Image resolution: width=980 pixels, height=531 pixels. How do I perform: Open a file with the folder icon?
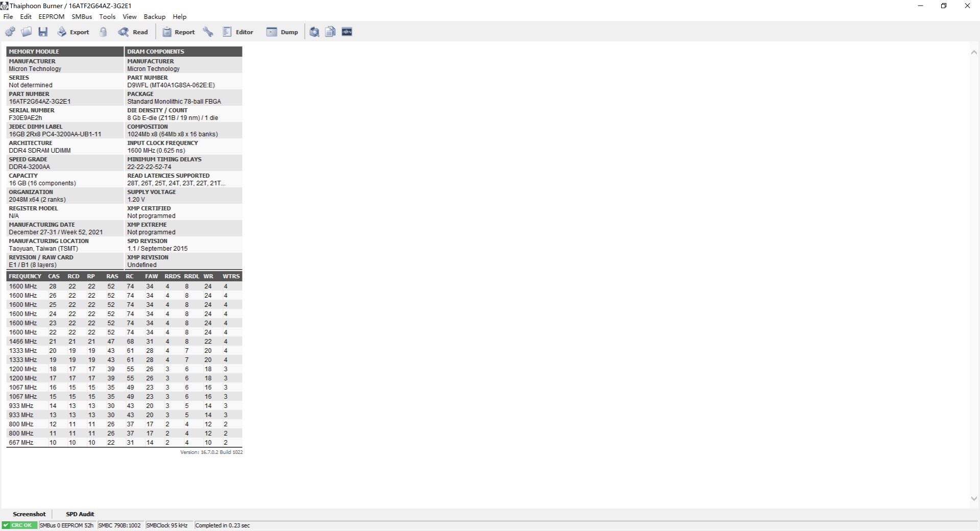point(26,32)
